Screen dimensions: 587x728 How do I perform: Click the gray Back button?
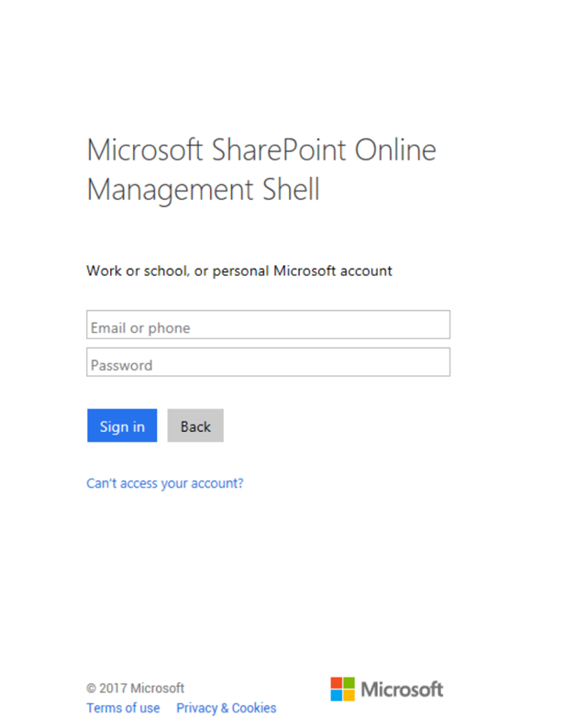click(195, 425)
